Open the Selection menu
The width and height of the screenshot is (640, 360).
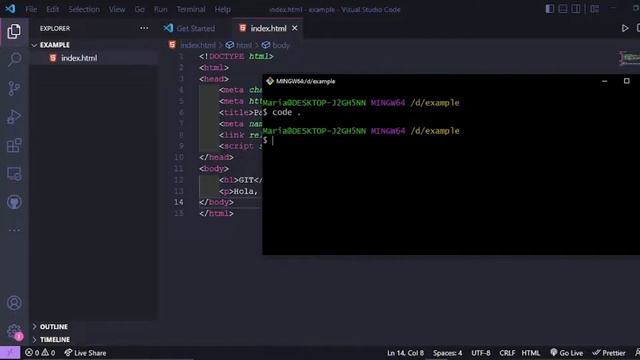tap(84, 9)
